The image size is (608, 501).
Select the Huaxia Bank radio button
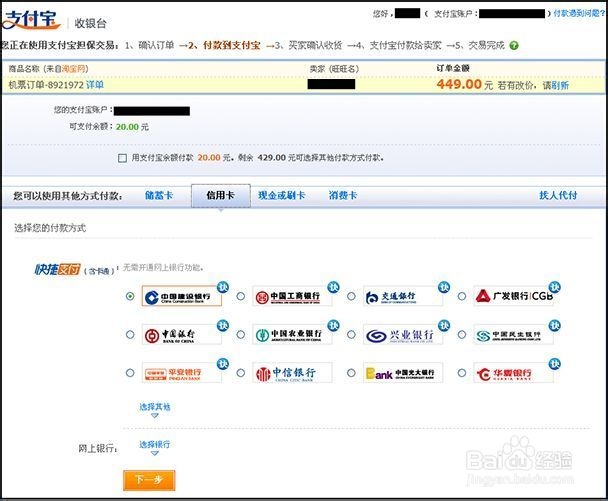tap(462, 373)
